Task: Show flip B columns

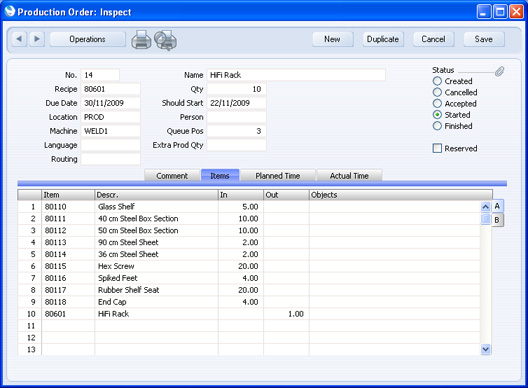Action: click(497, 220)
